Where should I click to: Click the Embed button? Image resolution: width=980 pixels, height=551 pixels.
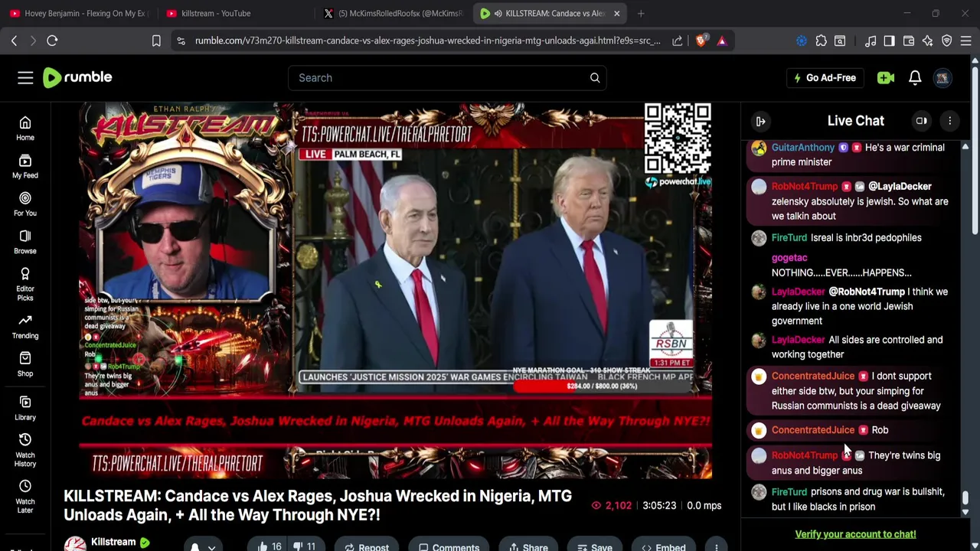click(x=663, y=546)
